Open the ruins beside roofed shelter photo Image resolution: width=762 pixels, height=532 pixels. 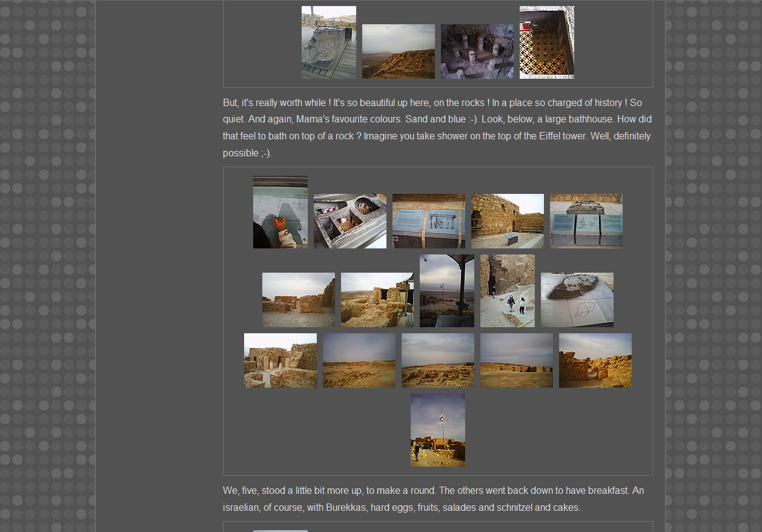[x=377, y=300]
